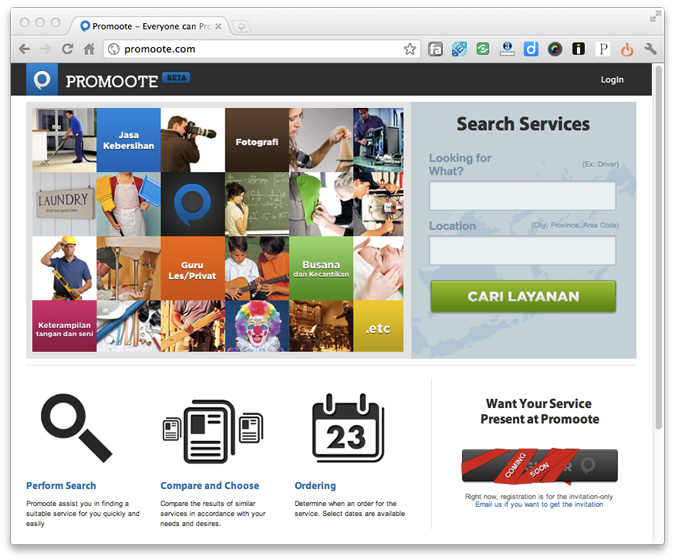Select the Guru Les/Privat category tile

[192, 268]
